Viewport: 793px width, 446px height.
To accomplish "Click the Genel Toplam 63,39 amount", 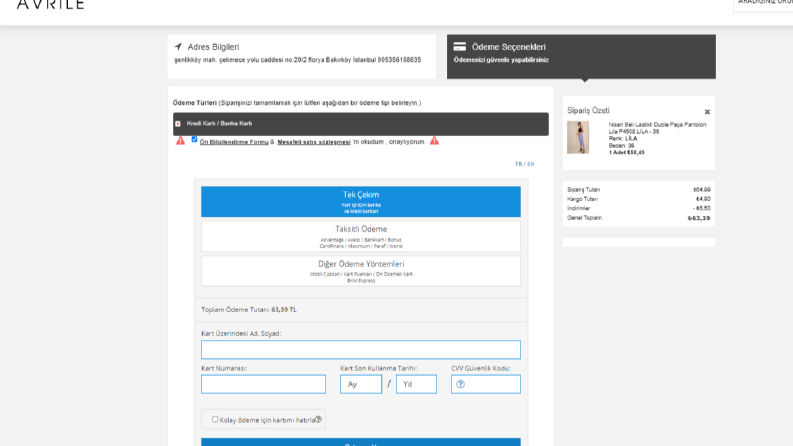I will point(699,218).
